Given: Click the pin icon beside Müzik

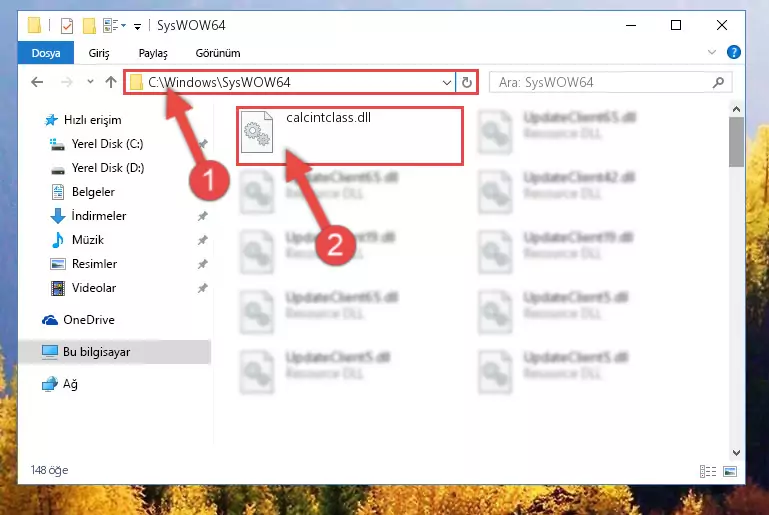Looking at the screenshot, I should (x=202, y=240).
